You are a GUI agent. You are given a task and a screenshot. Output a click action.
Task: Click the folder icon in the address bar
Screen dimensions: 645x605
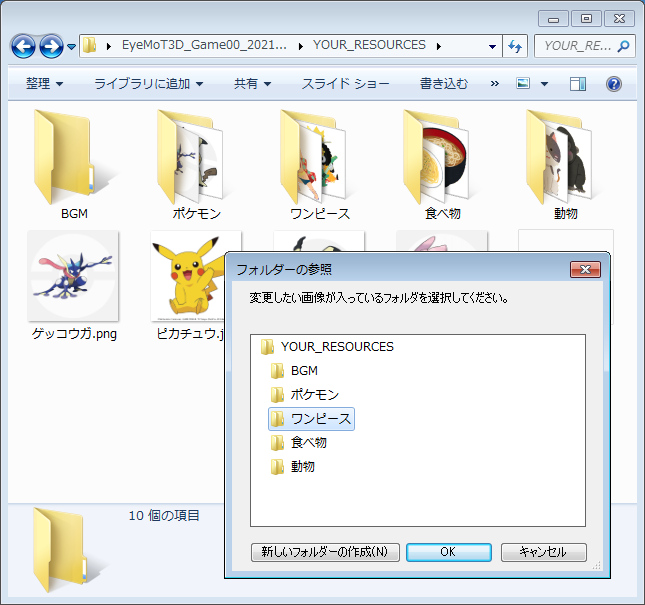point(89,45)
